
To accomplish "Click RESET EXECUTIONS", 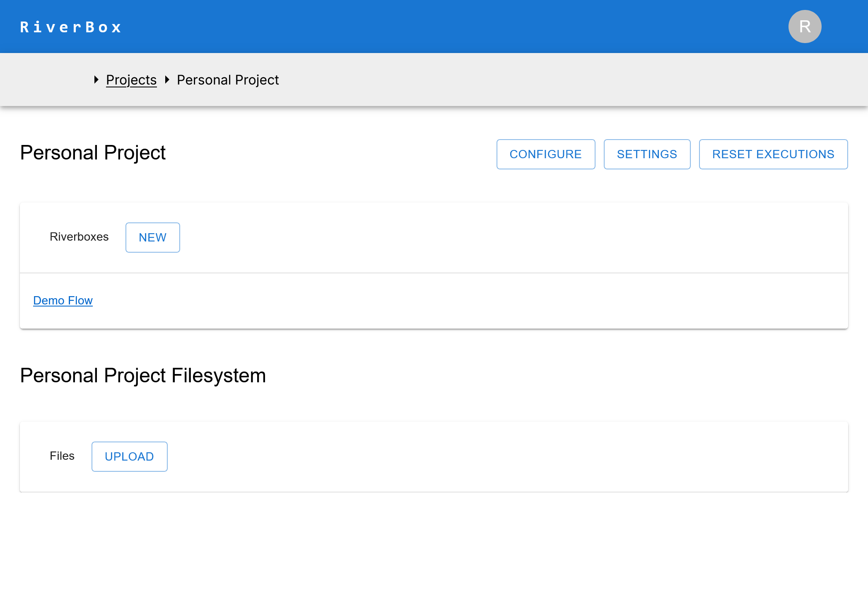I will point(773,154).
